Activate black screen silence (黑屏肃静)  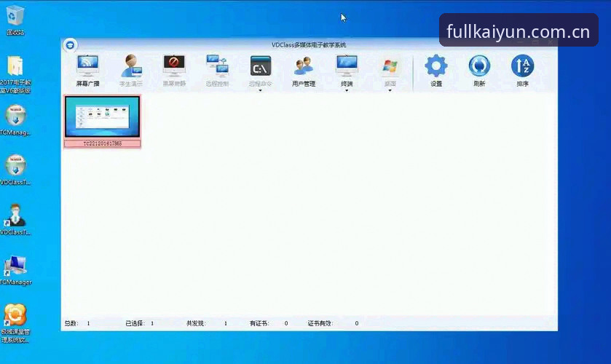pos(174,70)
